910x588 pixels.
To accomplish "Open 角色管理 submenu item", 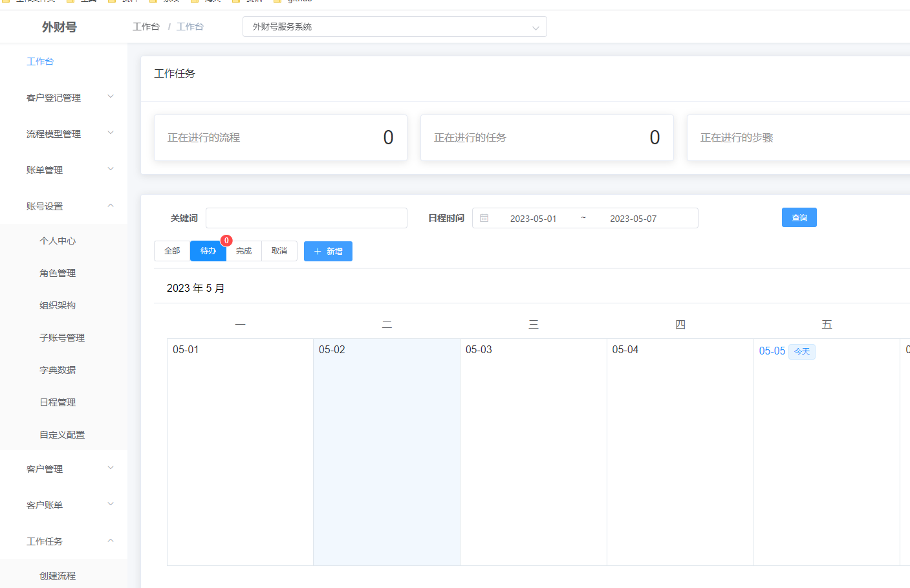I will point(58,273).
